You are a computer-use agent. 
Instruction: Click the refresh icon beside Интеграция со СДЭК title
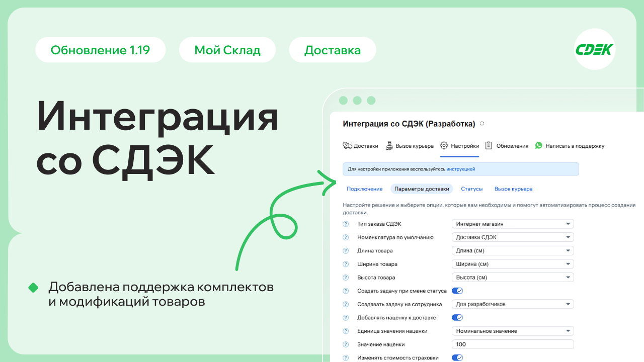pyautogui.click(x=482, y=124)
